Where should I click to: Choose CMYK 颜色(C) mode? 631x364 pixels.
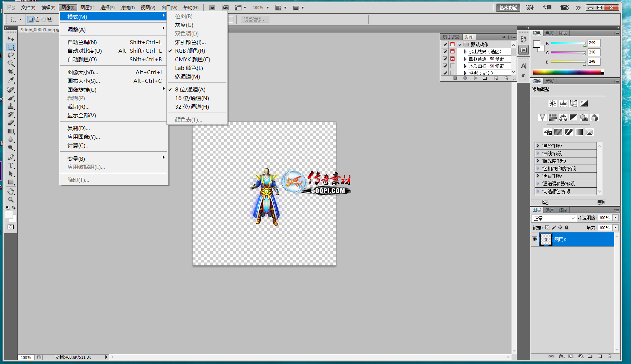(x=193, y=59)
